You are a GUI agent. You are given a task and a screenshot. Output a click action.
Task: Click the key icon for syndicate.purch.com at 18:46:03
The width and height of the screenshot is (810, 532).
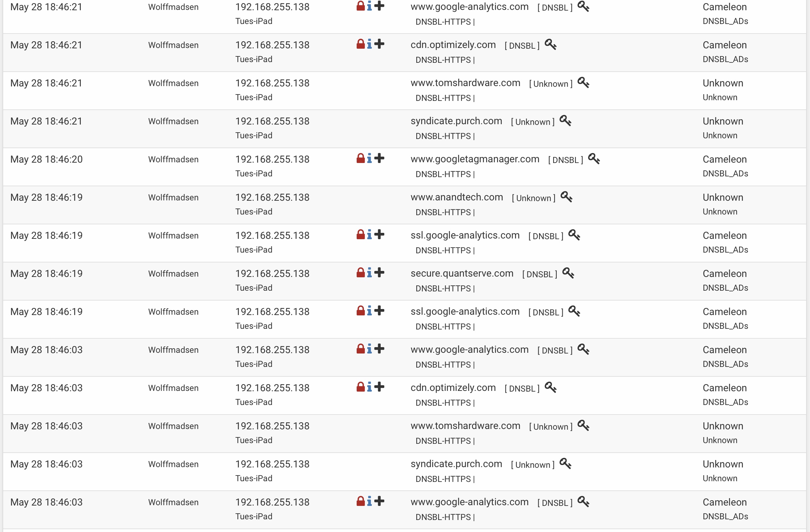pyautogui.click(x=565, y=464)
